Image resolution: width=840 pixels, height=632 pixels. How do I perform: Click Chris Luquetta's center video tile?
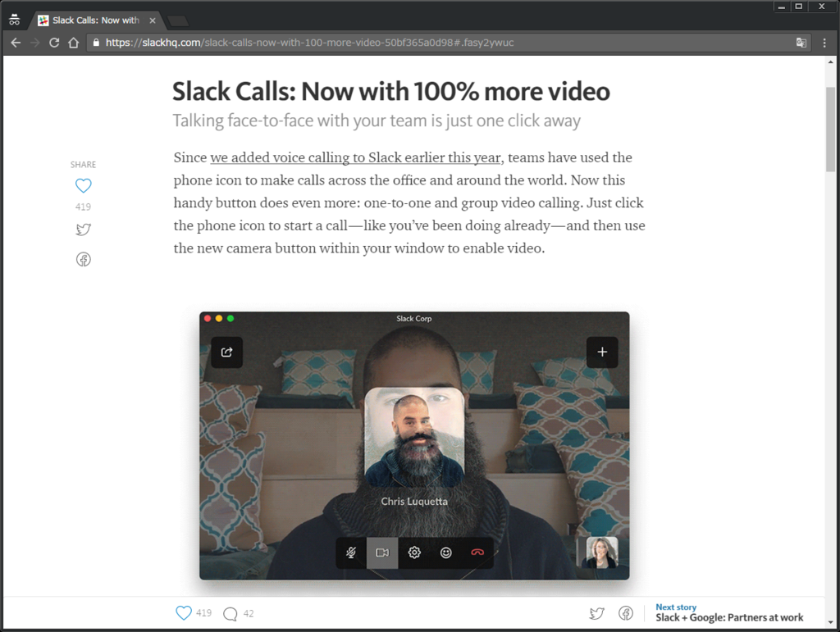tap(414, 437)
